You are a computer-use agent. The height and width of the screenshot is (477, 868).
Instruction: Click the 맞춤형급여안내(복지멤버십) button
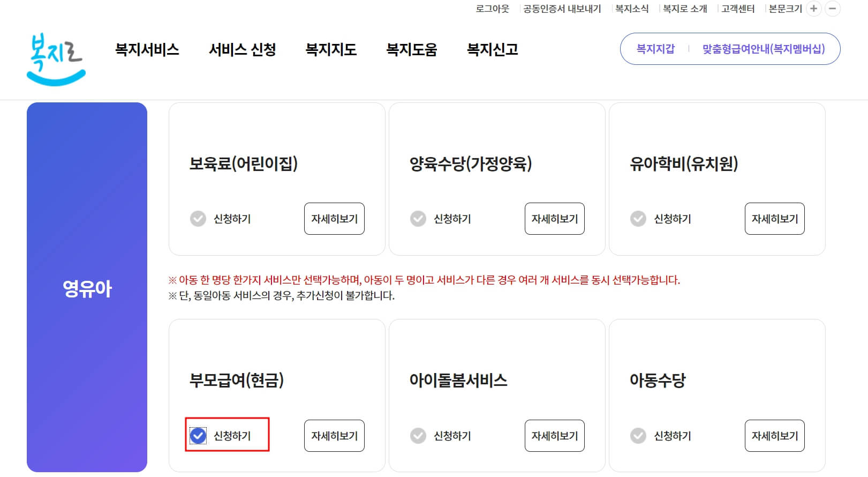(764, 48)
